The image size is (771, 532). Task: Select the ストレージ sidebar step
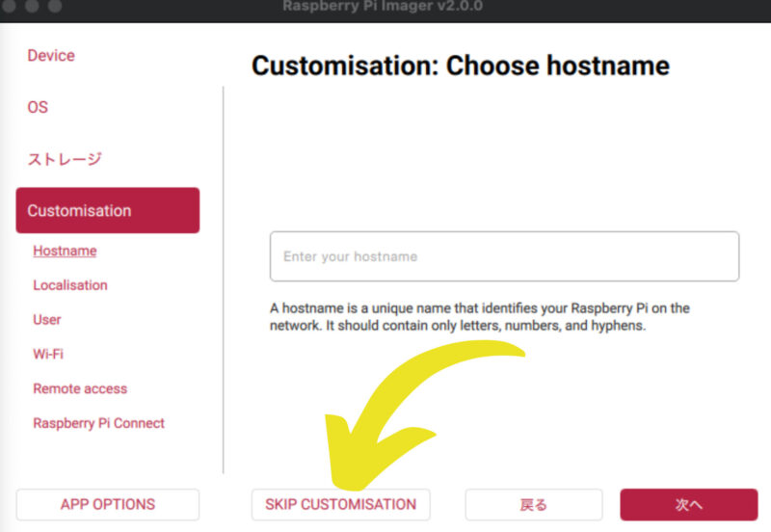coord(65,159)
